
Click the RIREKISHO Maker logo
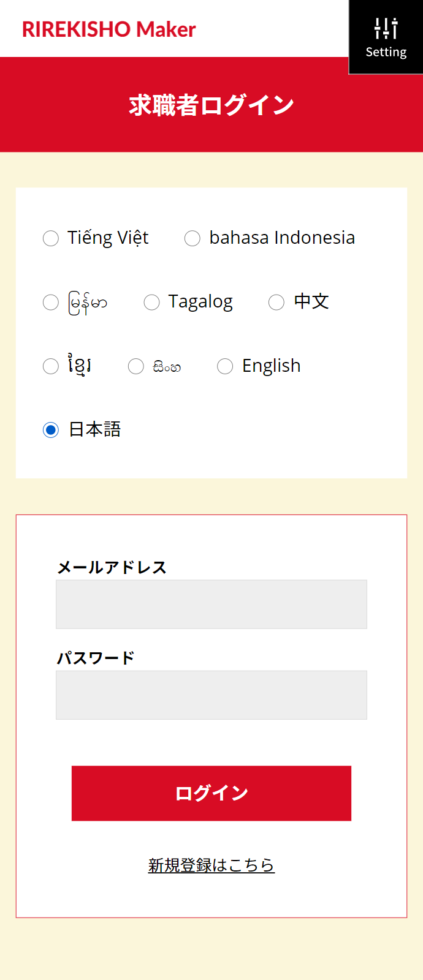point(109,29)
